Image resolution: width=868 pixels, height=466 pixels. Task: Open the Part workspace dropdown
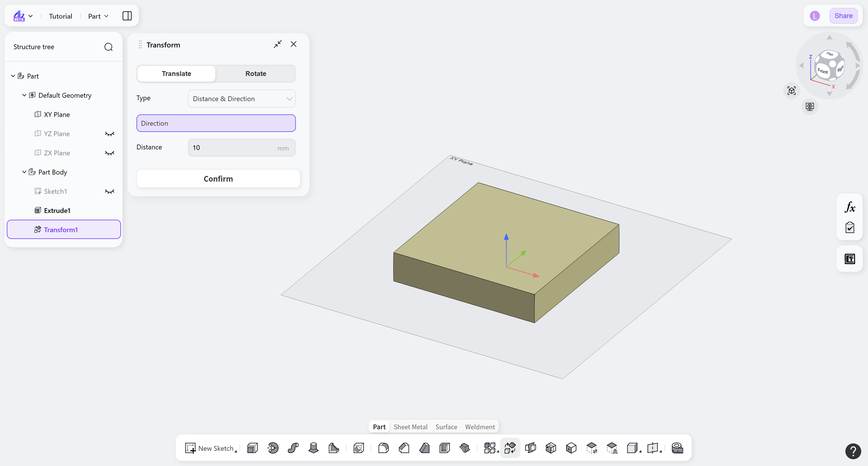tap(98, 16)
